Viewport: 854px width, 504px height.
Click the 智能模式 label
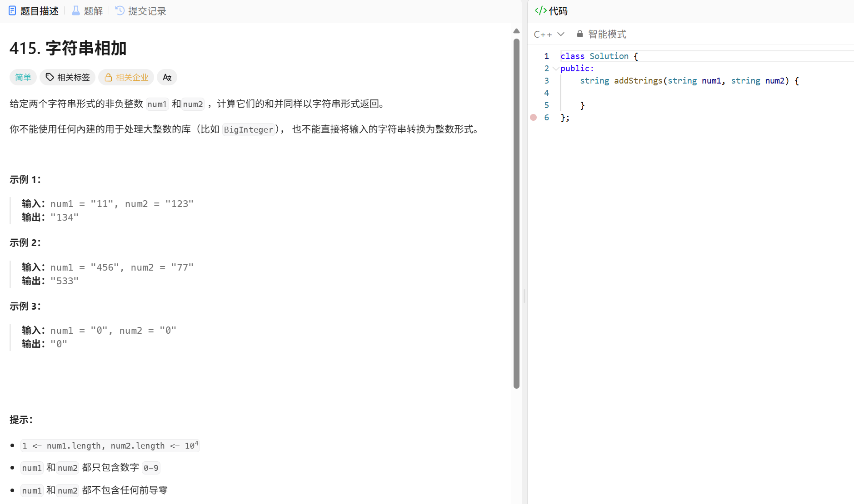tap(607, 34)
